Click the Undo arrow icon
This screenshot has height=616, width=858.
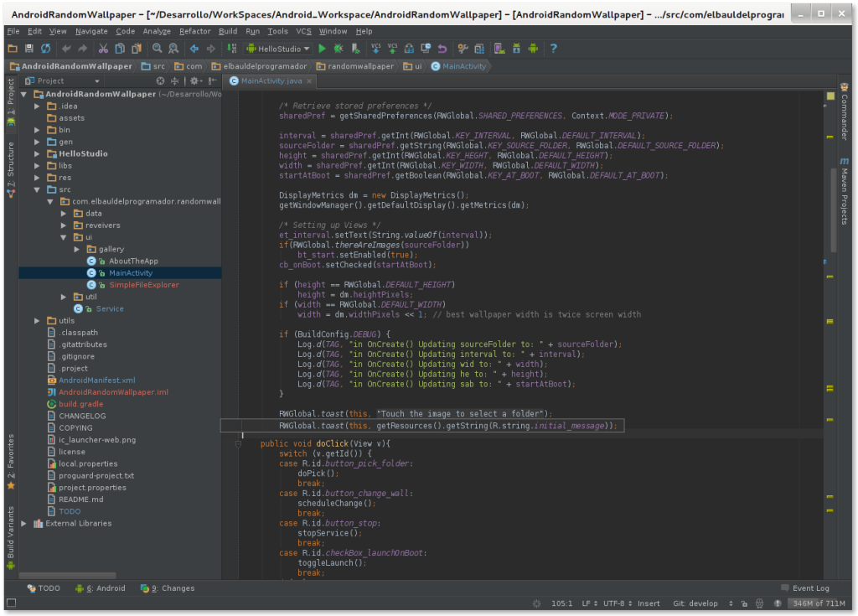66,49
